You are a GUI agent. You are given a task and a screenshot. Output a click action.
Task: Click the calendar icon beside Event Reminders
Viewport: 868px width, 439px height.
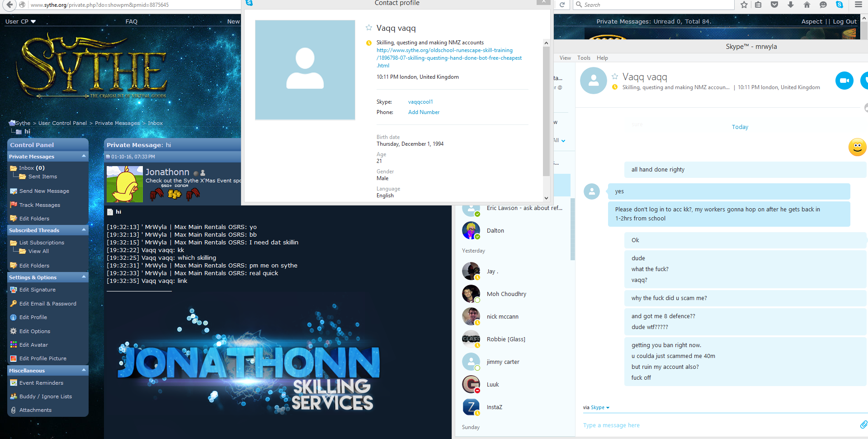(14, 383)
